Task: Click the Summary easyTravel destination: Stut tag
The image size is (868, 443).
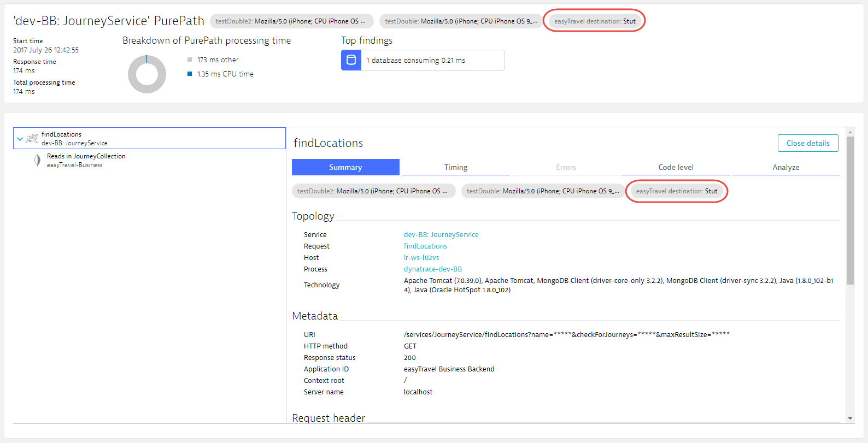Action: click(x=677, y=191)
